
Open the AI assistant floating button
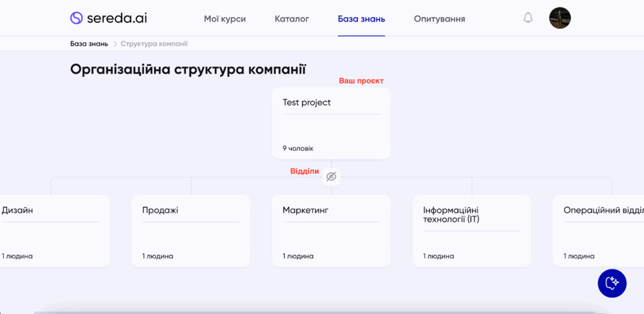pyautogui.click(x=611, y=283)
